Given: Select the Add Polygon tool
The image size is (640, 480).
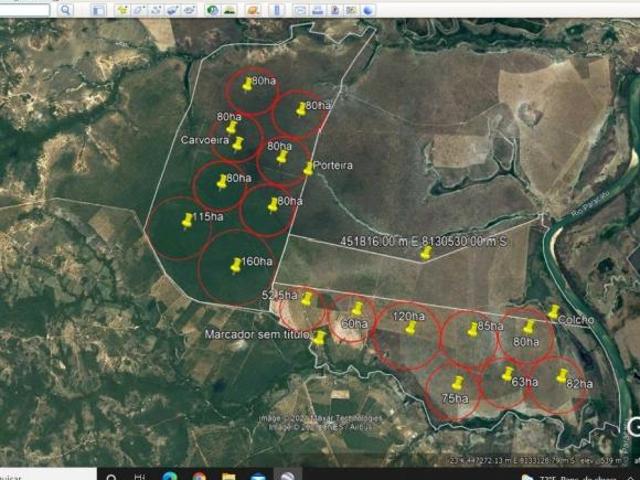Looking at the screenshot, I should pos(138,10).
